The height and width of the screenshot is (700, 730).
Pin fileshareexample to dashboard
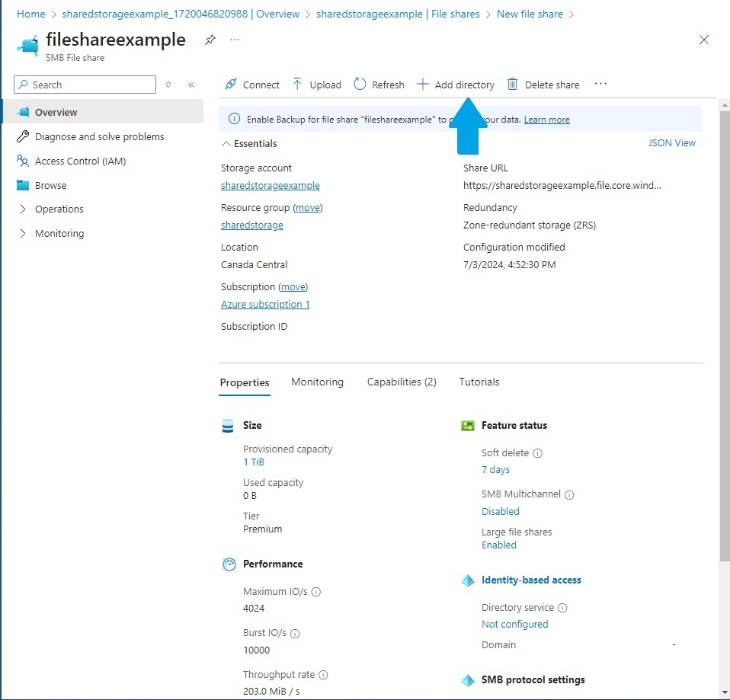coord(210,40)
